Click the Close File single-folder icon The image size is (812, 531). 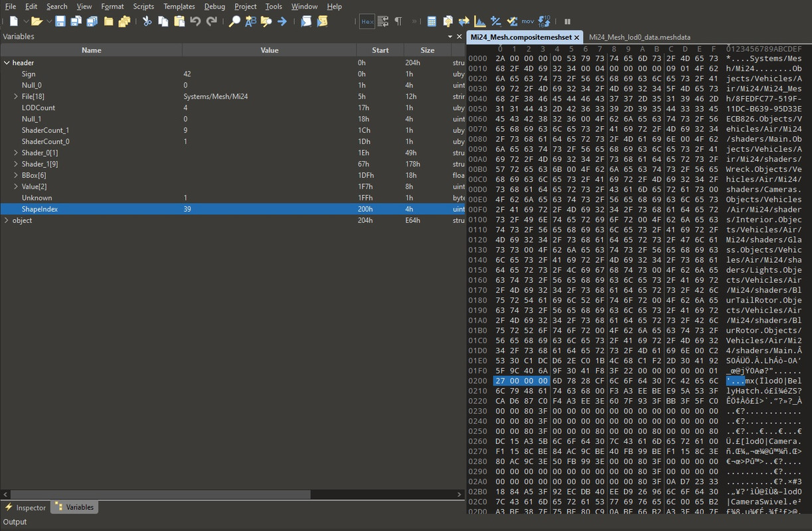[108, 21]
